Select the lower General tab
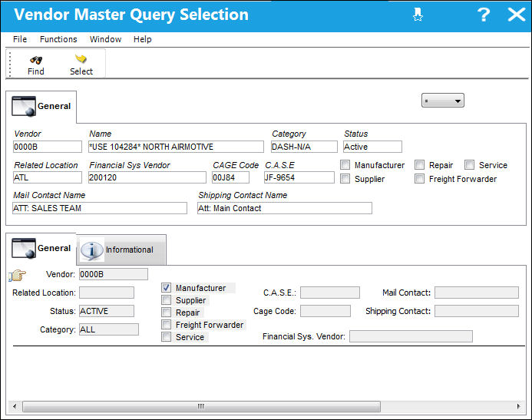The image size is (532, 420). [41, 248]
